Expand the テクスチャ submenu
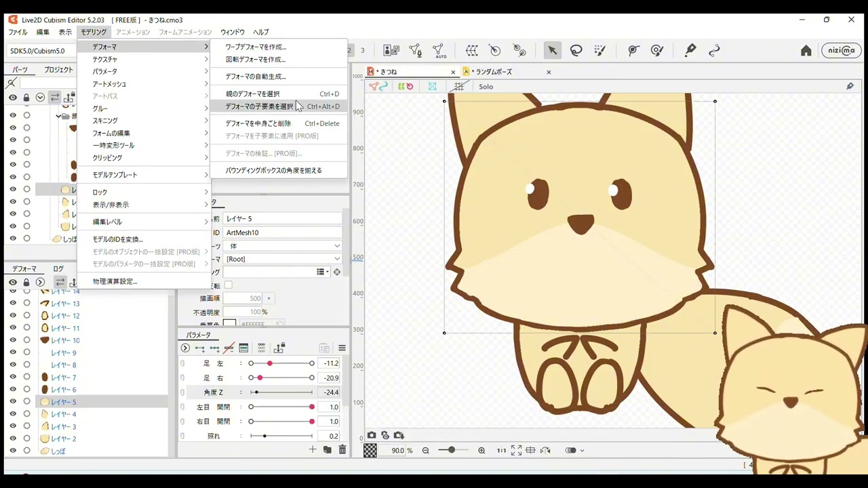Screen dimensions: 868x488 144,60
